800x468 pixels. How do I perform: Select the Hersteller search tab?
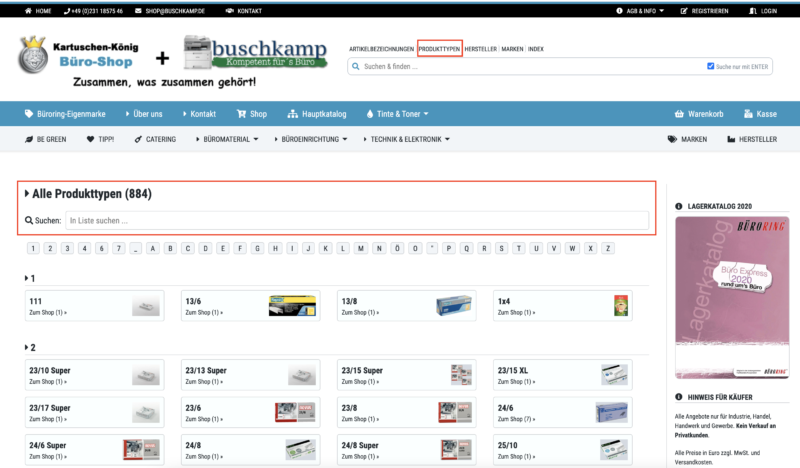(481, 49)
